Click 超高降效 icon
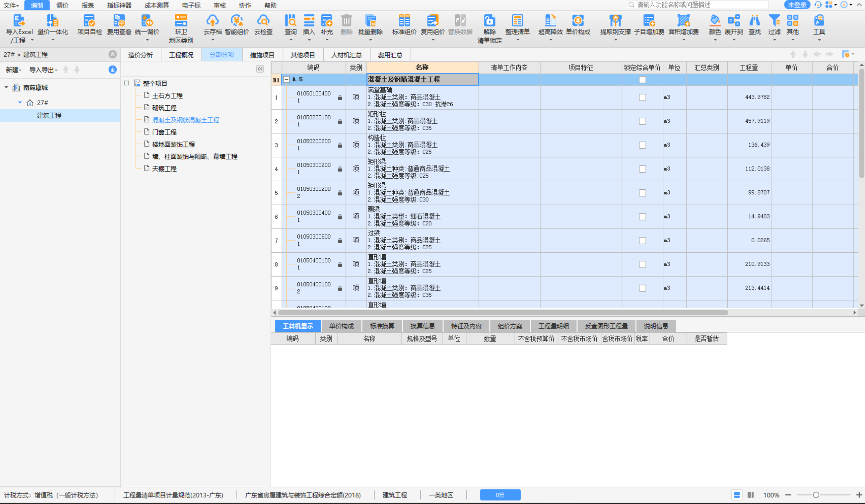Screen dimensions: 865x504 [551, 27]
